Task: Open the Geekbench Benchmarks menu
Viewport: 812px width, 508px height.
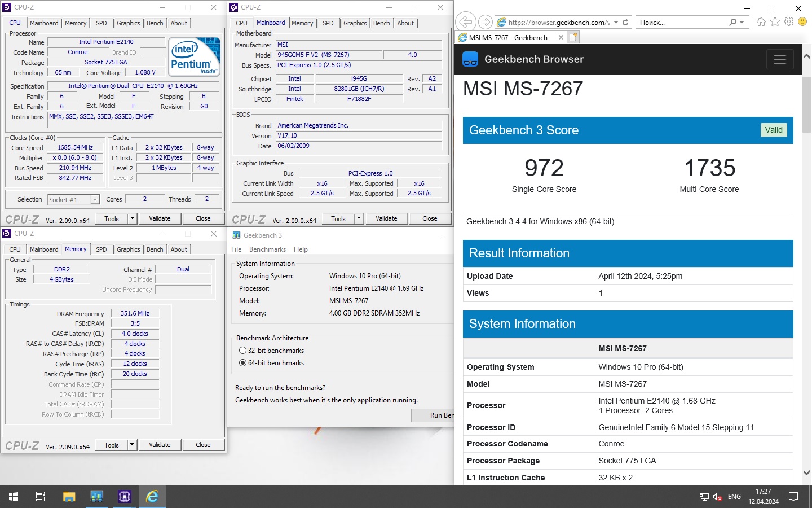Action: (x=267, y=249)
